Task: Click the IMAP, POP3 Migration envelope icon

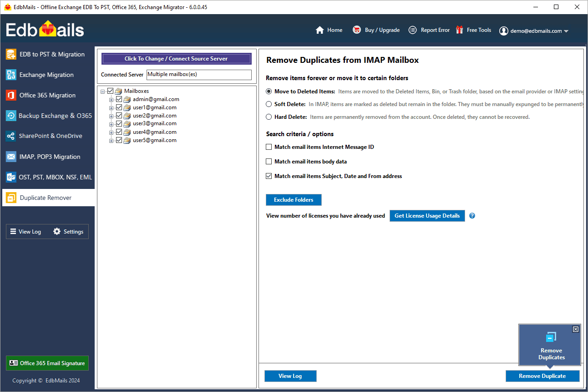Action: [x=11, y=157]
